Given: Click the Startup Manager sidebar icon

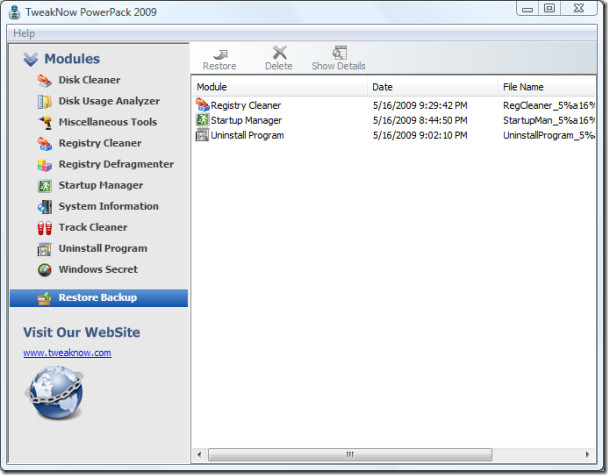Looking at the screenshot, I should tap(45, 186).
